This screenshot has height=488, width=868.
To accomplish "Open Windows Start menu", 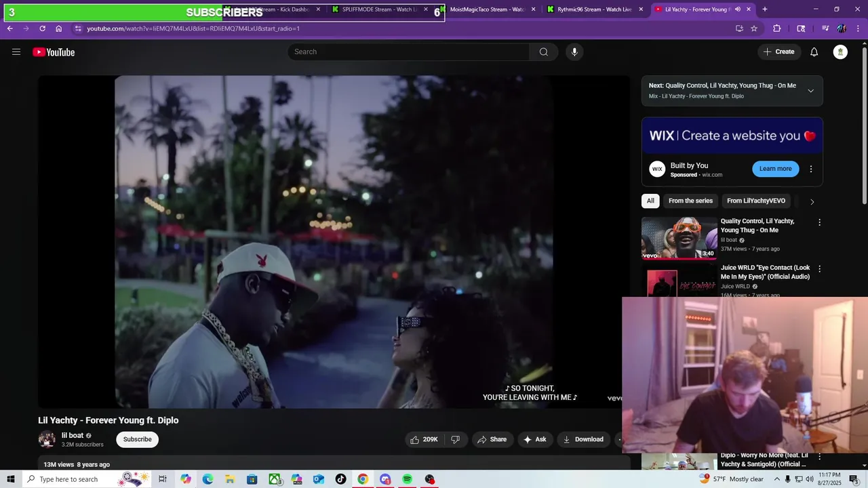I will (10, 479).
